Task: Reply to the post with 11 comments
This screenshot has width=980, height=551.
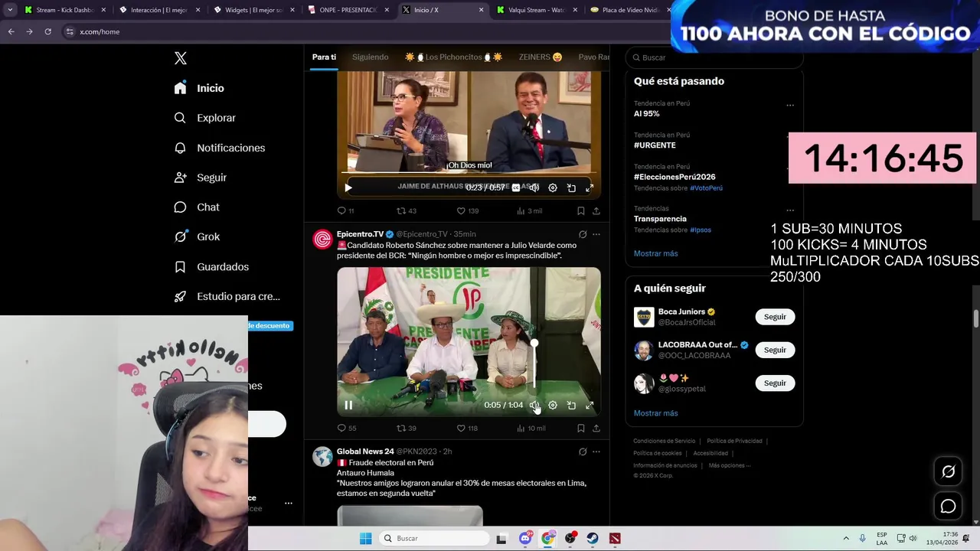Action: (x=346, y=210)
